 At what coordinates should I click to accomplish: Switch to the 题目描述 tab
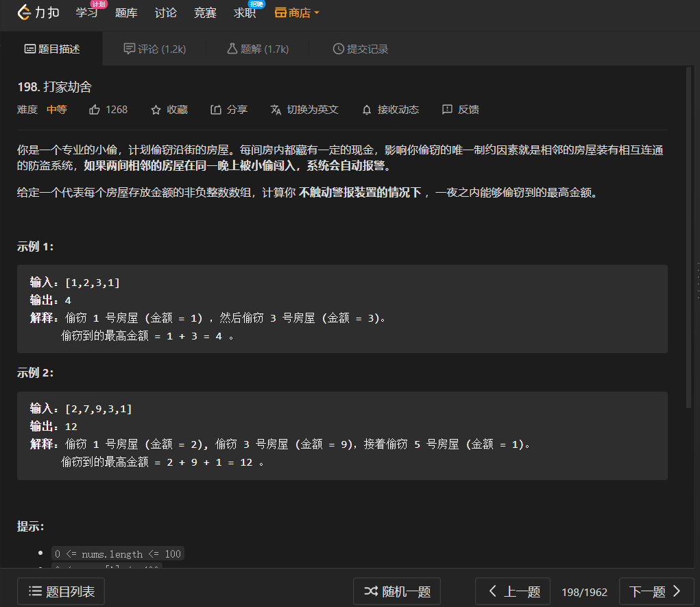point(52,49)
